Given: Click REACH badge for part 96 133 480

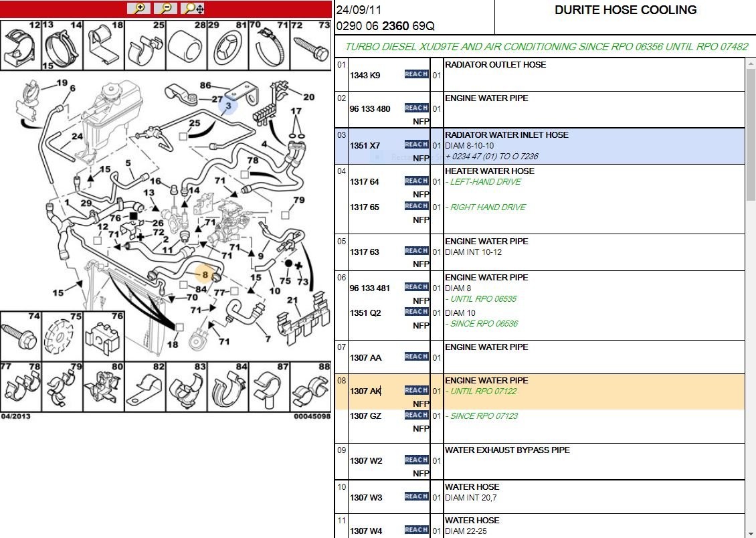Looking at the screenshot, I should 417,108.
